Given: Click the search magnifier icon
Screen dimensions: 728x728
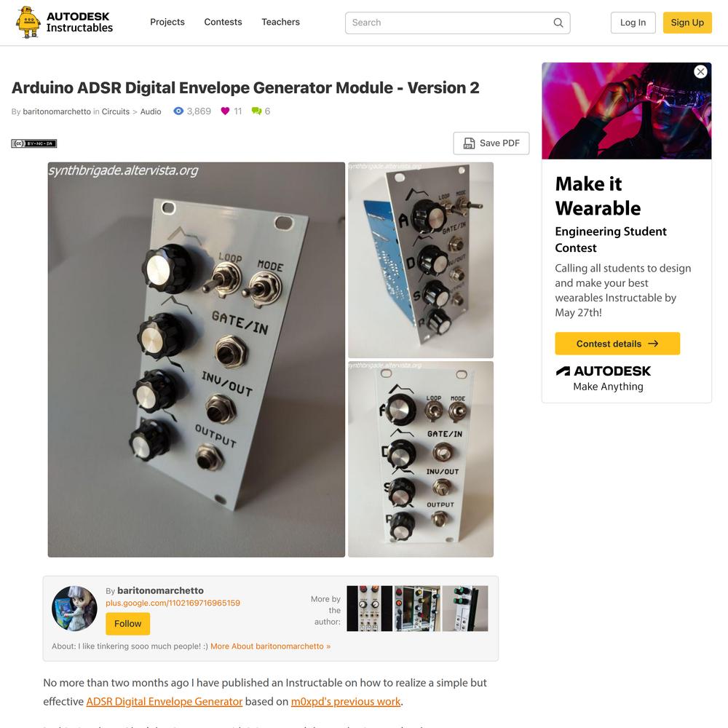Looking at the screenshot, I should [x=558, y=23].
